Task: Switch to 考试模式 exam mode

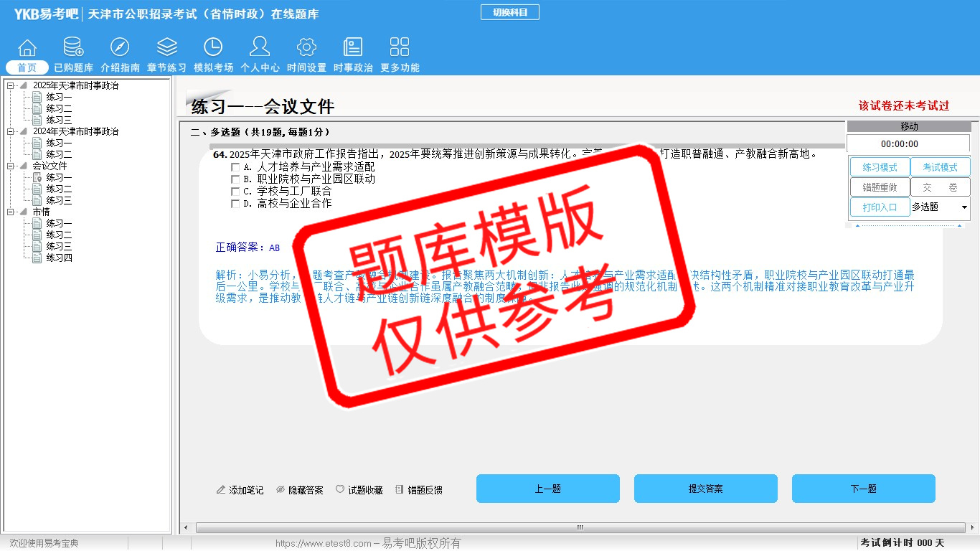Action: 940,167
